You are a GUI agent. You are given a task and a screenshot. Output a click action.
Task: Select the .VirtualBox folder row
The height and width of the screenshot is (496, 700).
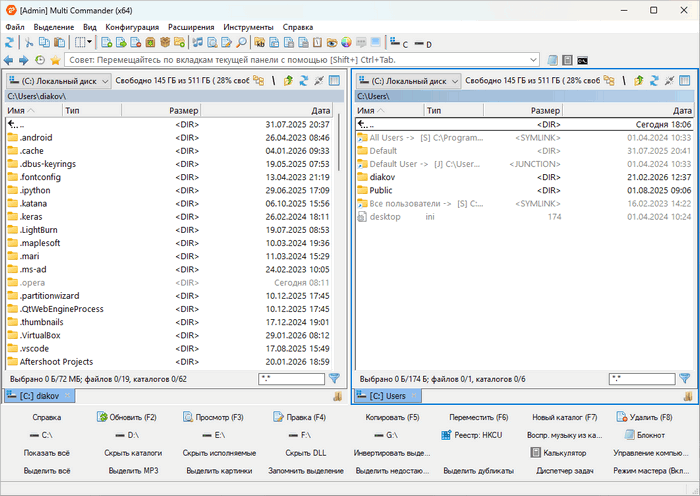point(171,335)
